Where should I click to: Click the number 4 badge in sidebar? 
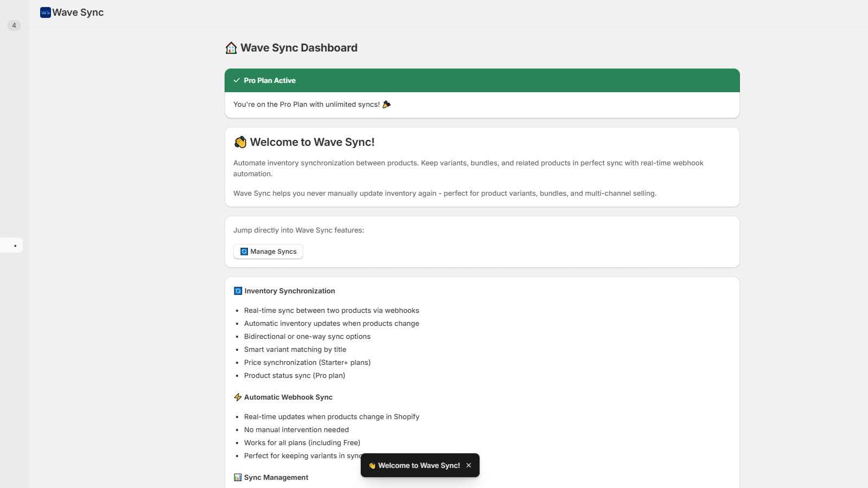(x=14, y=25)
